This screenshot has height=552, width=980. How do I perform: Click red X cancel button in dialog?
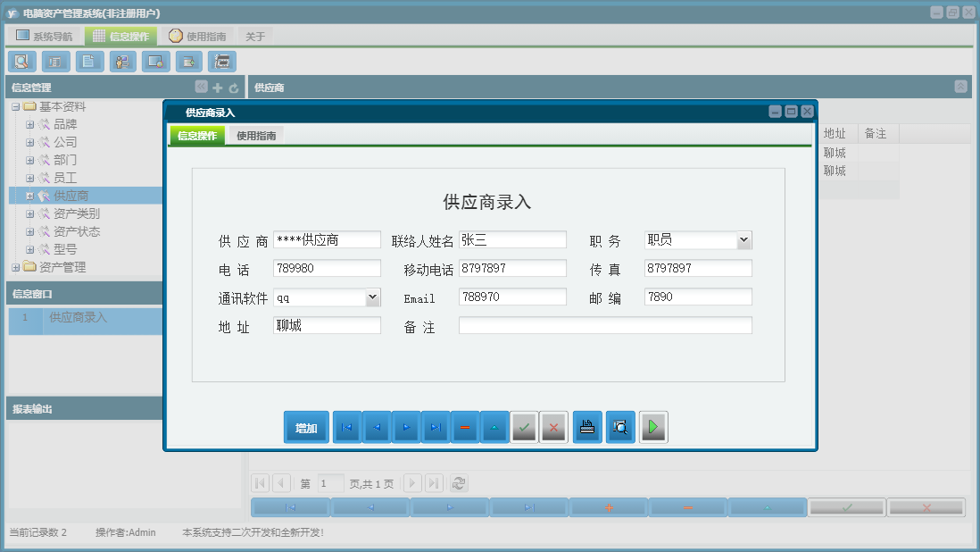point(553,428)
